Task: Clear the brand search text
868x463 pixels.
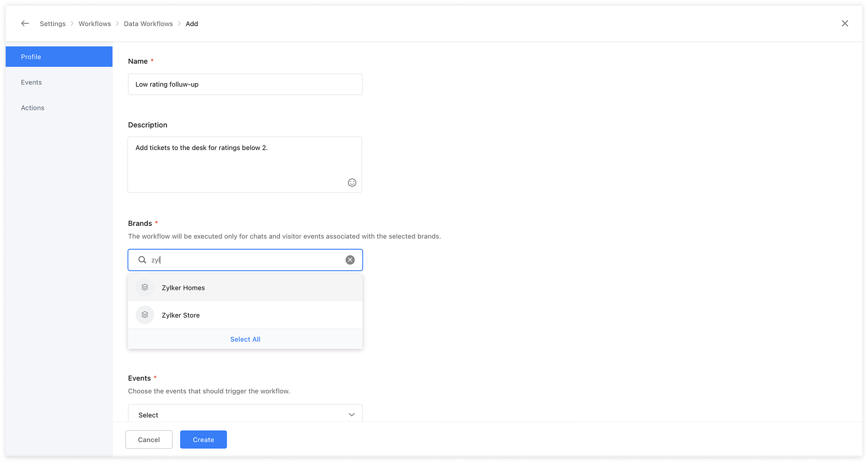Action: click(x=350, y=260)
